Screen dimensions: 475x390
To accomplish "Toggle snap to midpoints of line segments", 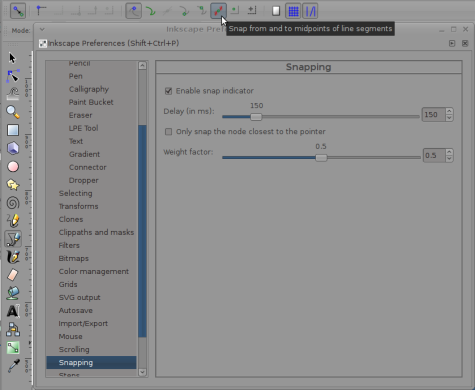I will click(218, 11).
